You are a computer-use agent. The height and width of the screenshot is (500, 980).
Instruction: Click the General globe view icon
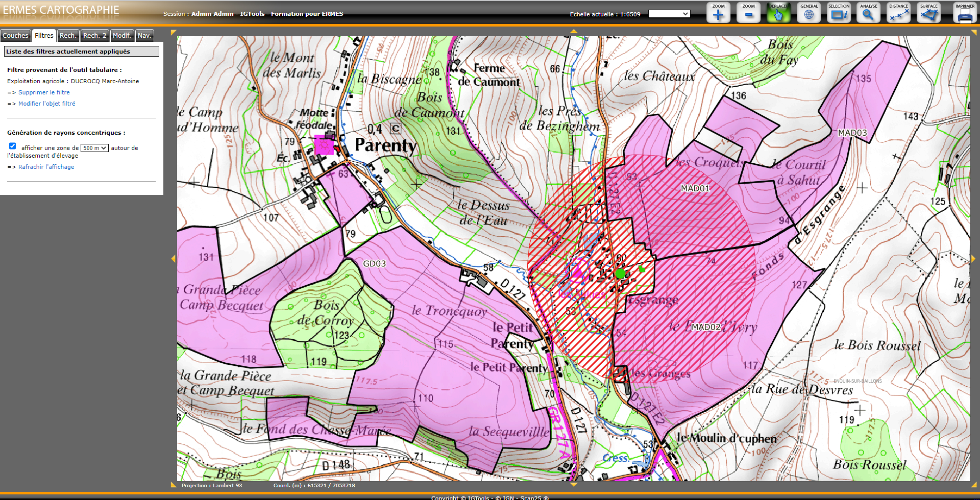tap(808, 13)
